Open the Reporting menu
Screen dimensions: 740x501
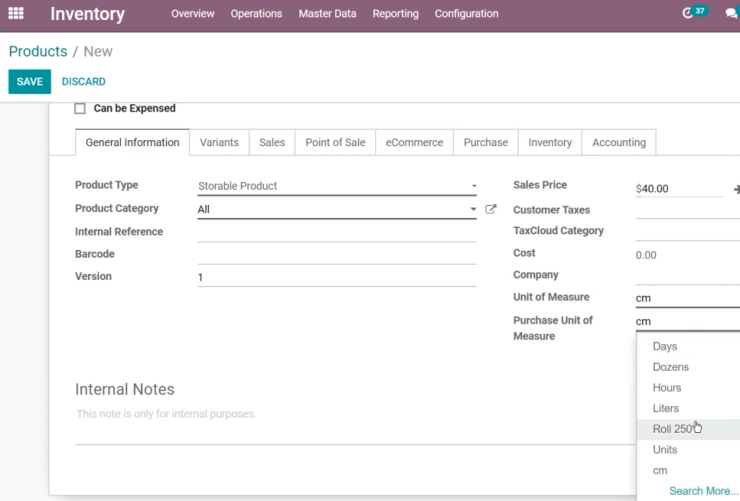(x=395, y=14)
